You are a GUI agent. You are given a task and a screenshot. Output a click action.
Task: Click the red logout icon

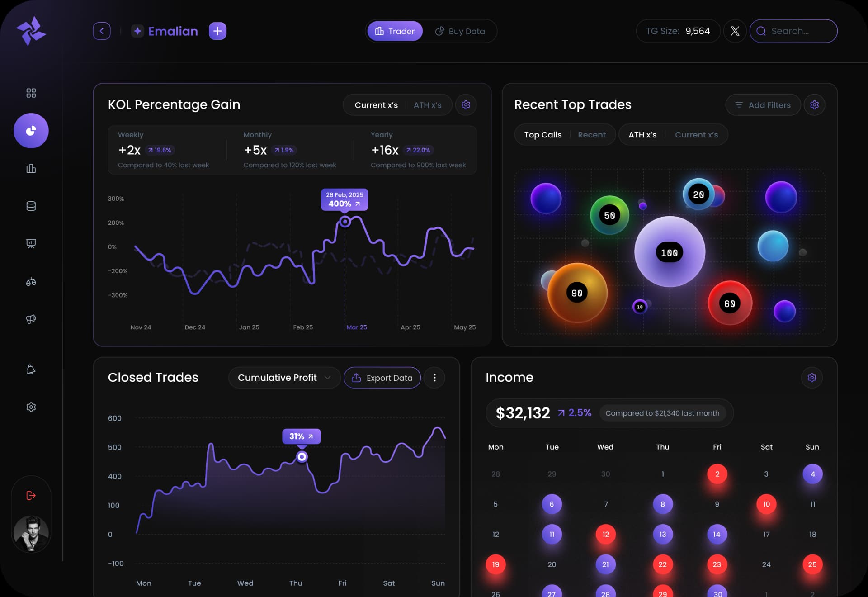[31, 495]
